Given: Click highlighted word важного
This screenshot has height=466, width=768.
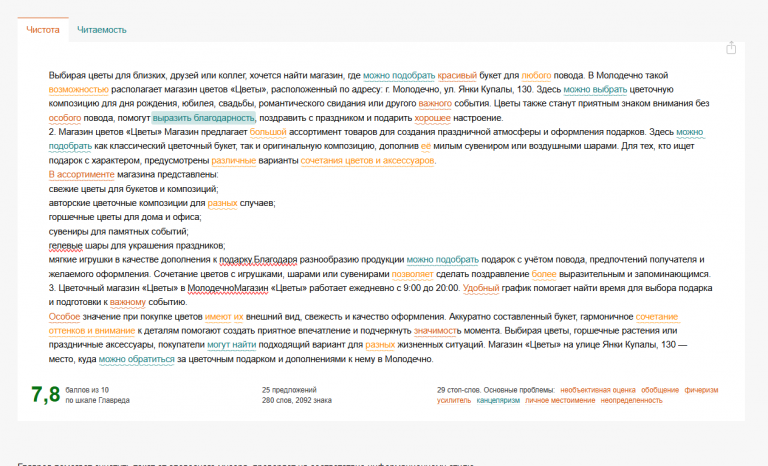Looking at the screenshot, I should coord(435,104).
